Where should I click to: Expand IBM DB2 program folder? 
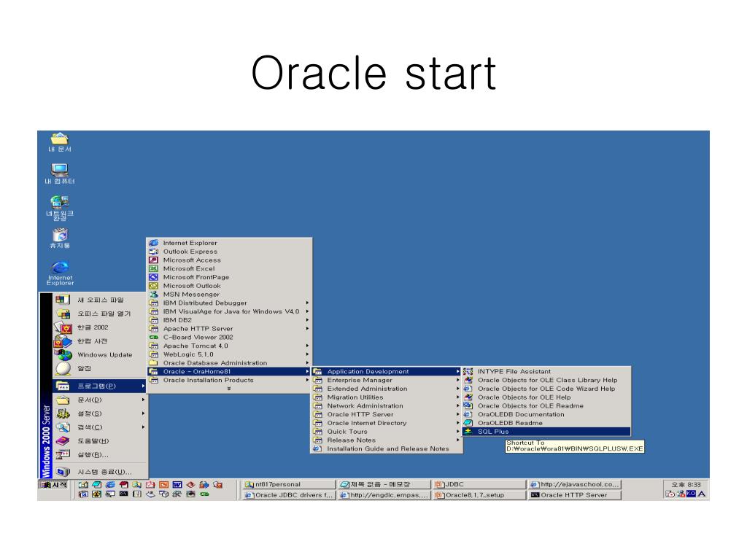pos(229,320)
